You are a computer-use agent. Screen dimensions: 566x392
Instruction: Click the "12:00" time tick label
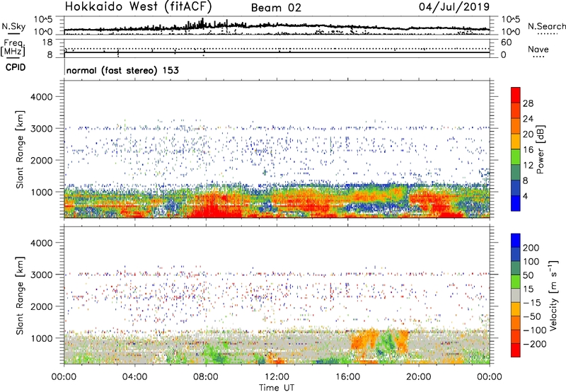277,376
